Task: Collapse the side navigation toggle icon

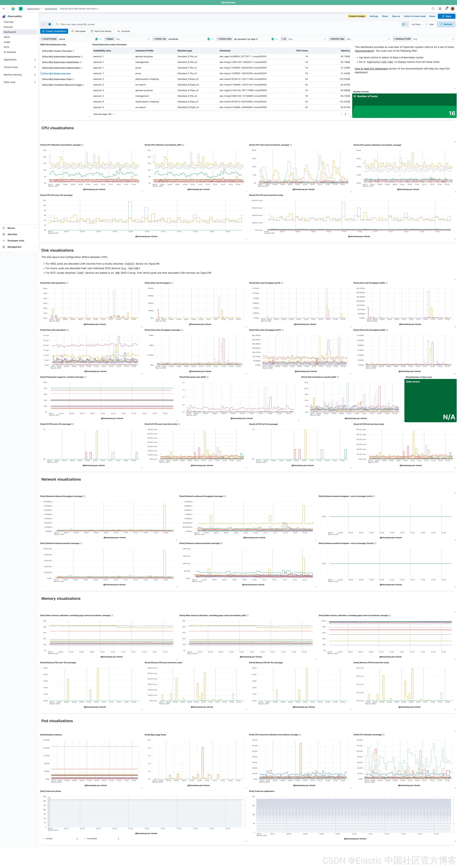Action: (4, 9)
